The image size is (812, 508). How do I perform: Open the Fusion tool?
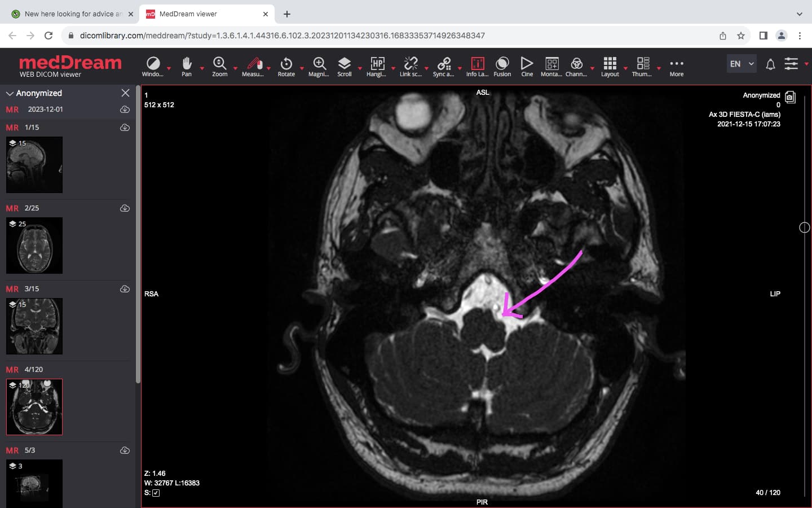(502, 66)
